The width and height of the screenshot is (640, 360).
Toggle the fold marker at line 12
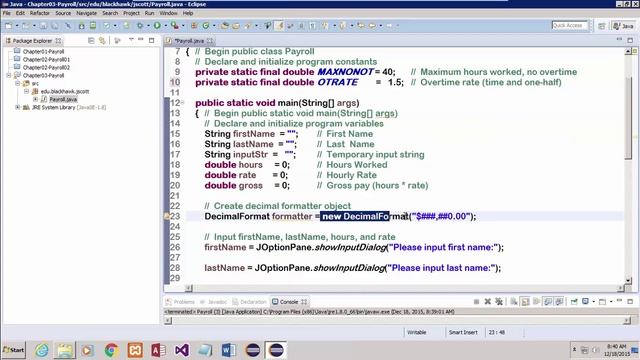click(x=182, y=102)
